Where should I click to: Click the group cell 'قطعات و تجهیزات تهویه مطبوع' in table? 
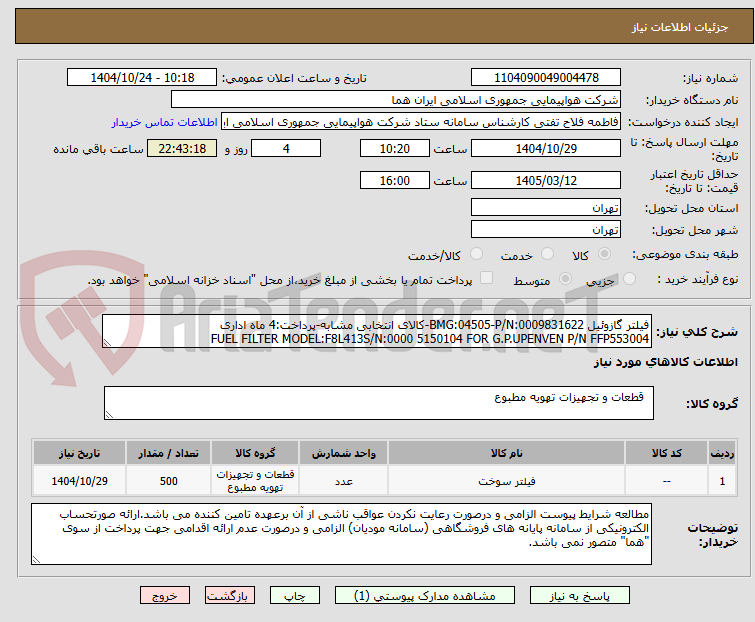(255, 481)
